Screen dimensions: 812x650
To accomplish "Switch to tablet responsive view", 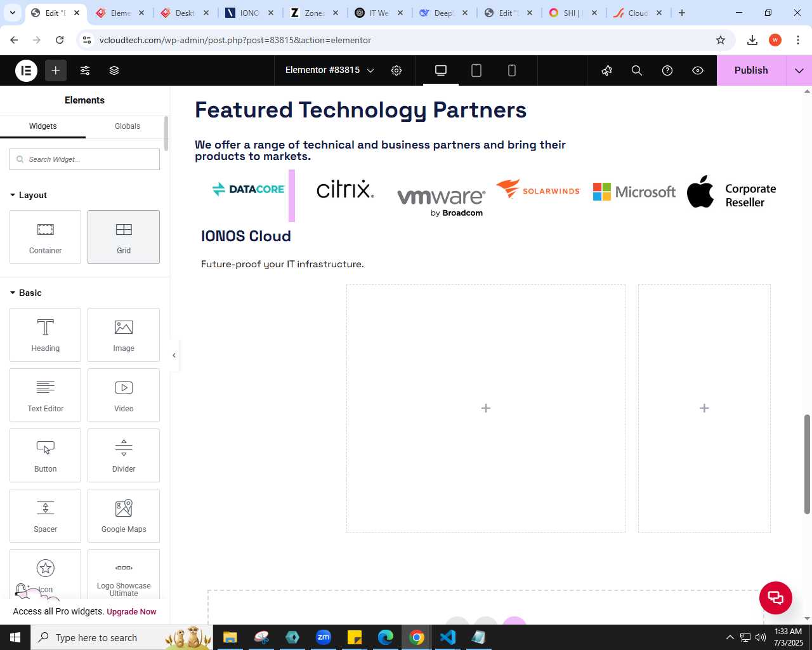I will pyautogui.click(x=476, y=70).
